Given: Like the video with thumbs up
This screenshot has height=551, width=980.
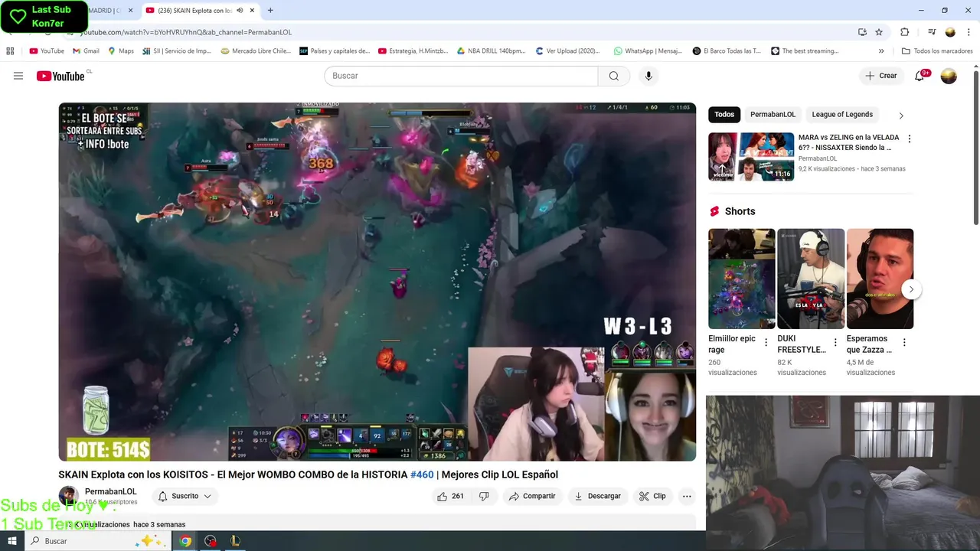Looking at the screenshot, I should pos(450,496).
